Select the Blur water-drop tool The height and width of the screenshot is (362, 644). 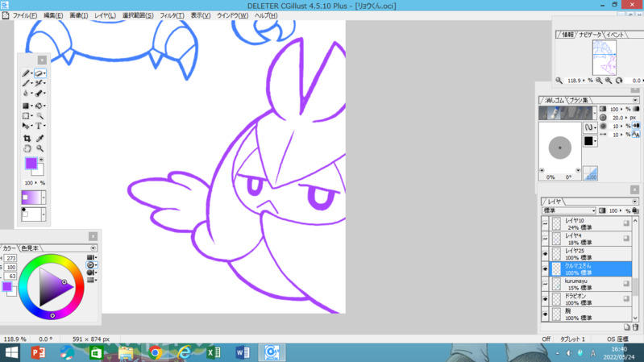[x=26, y=94]
